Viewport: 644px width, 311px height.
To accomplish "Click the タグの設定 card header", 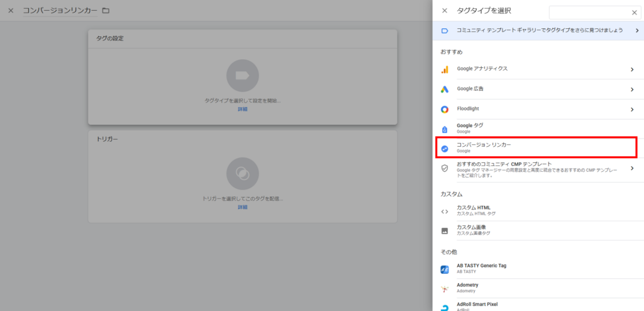I will [243, 38].
